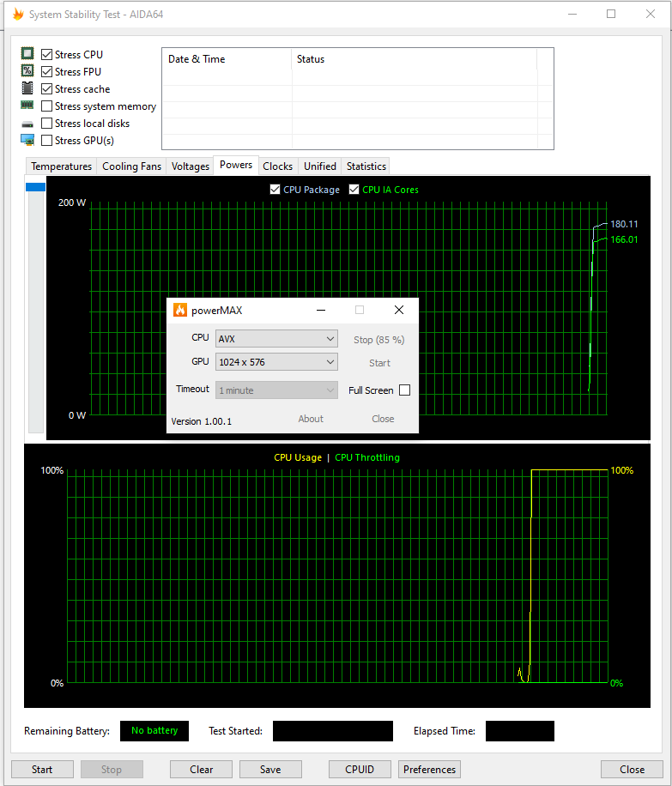This screenshot has height=786, width=672.
Task: Switch to the Temperatures tab
Action: tap(61, 166)
